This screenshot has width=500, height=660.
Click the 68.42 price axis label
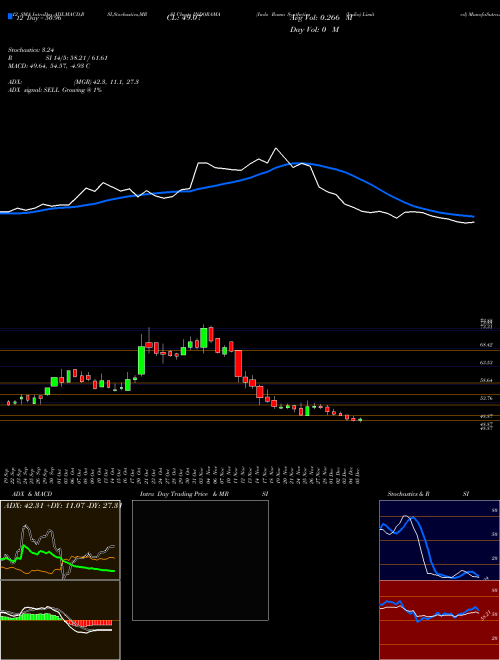[x=486, y=345]
